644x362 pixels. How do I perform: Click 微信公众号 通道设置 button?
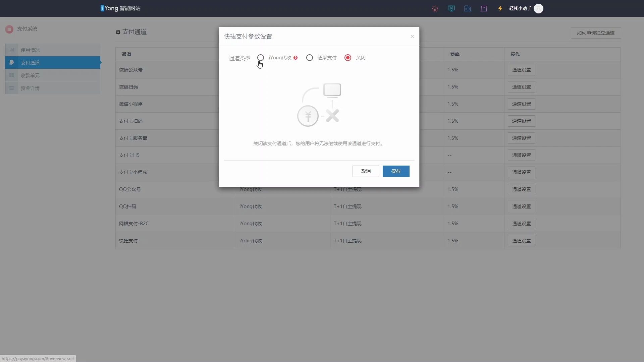pyautogui.click(x=522, y=69)
